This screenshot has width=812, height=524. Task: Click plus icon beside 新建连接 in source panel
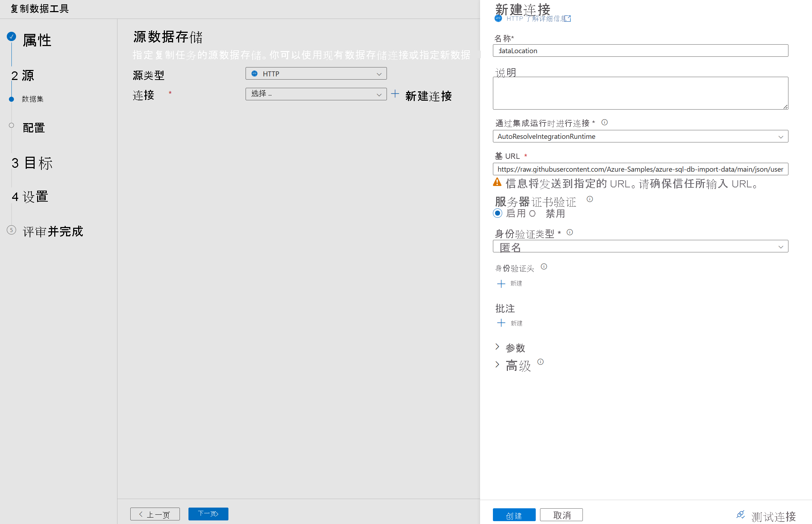395,94
